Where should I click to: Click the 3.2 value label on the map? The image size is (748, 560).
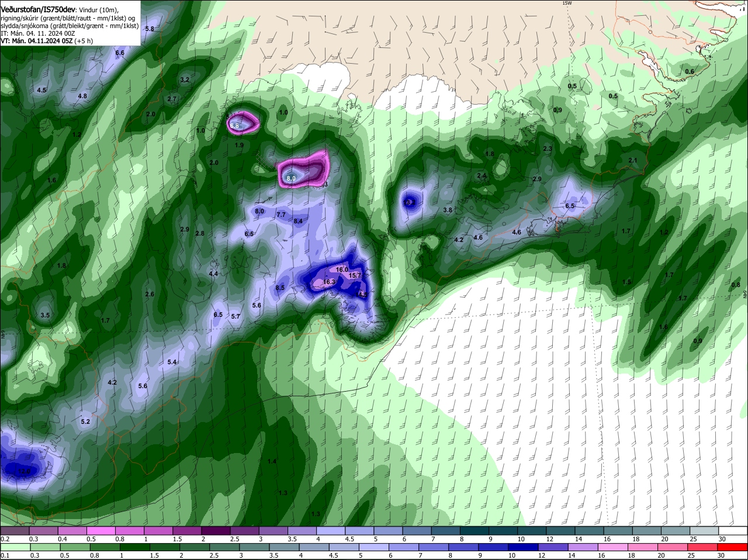pos(185,79)
